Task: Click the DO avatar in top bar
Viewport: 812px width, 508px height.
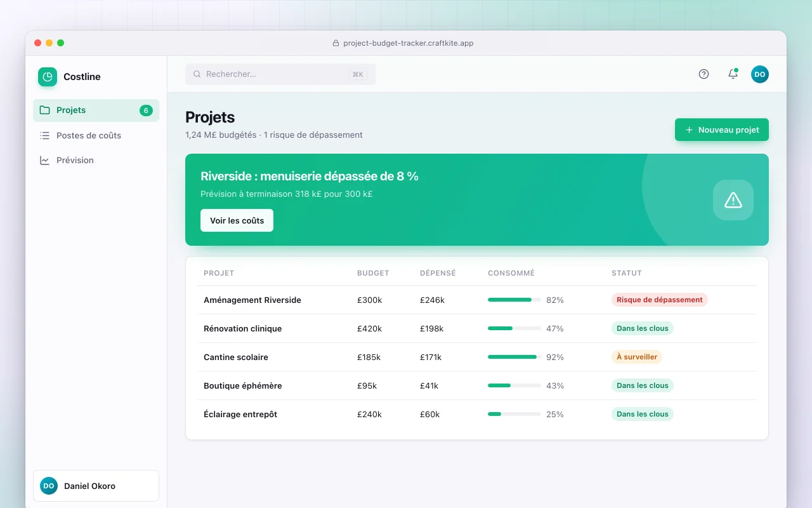Action: (760, 74)
